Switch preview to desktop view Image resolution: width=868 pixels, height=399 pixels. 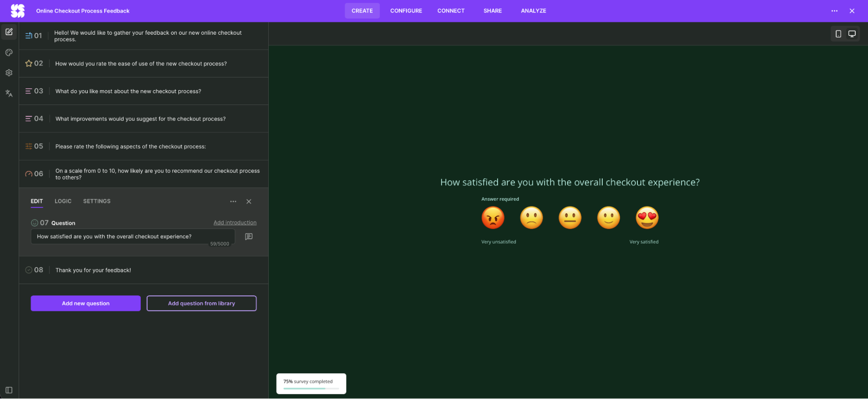(x=852, y=33)
